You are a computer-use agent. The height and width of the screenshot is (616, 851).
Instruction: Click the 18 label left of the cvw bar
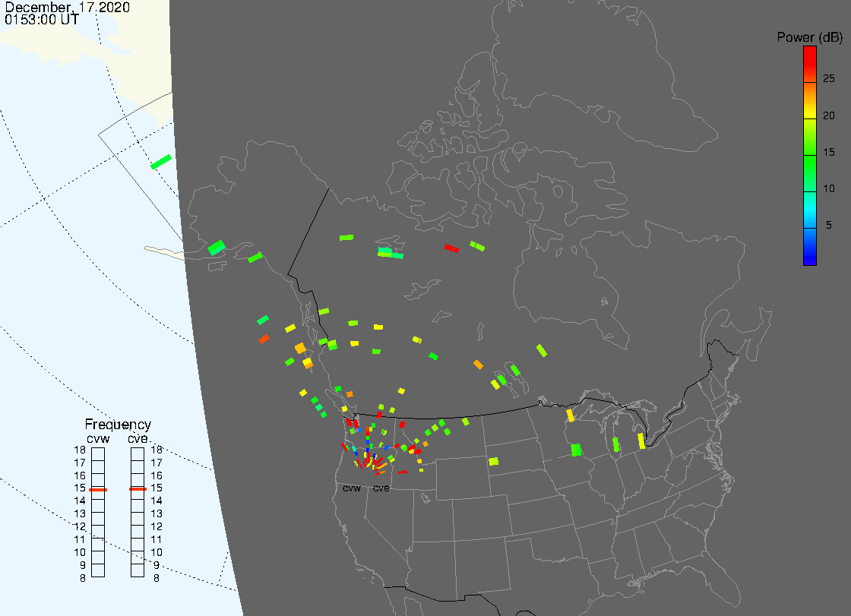pyautogui.click(x=80, y=450)
